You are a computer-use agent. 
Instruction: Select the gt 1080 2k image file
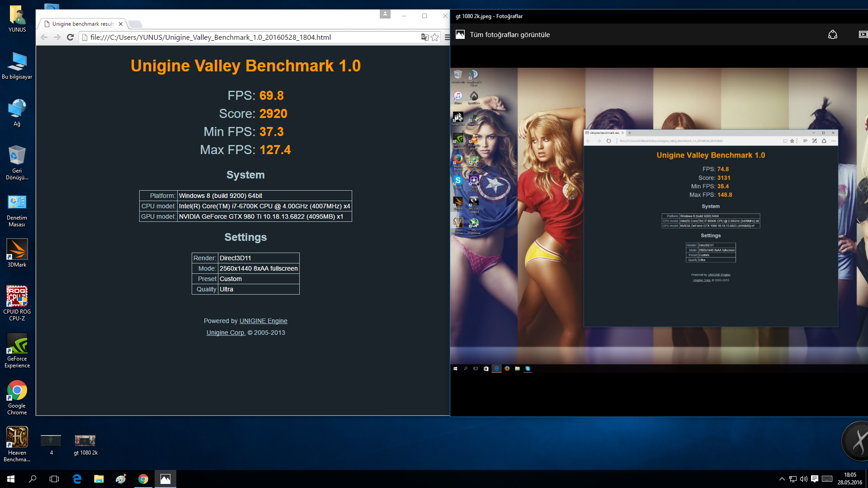[x=85, y=445]
